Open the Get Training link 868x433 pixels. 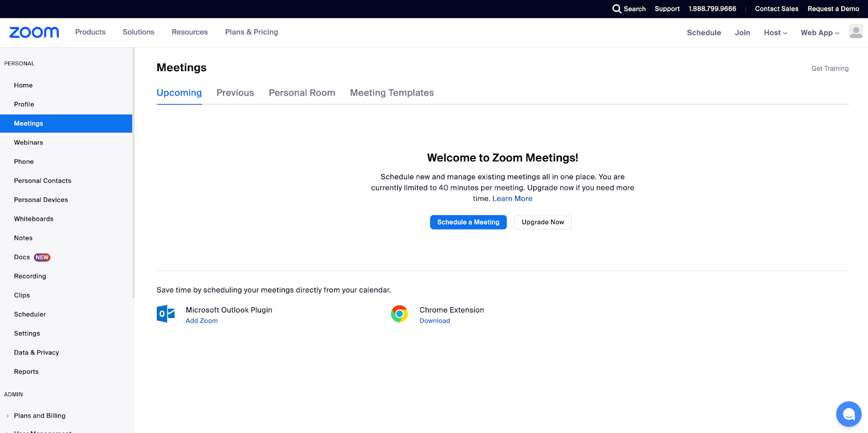(830, 68)
